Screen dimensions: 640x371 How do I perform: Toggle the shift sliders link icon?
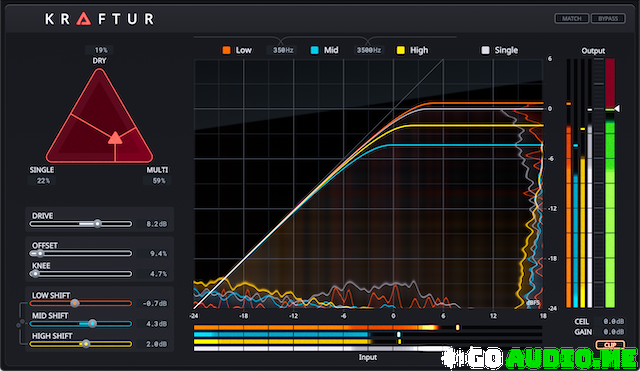(x=20, y=324)
